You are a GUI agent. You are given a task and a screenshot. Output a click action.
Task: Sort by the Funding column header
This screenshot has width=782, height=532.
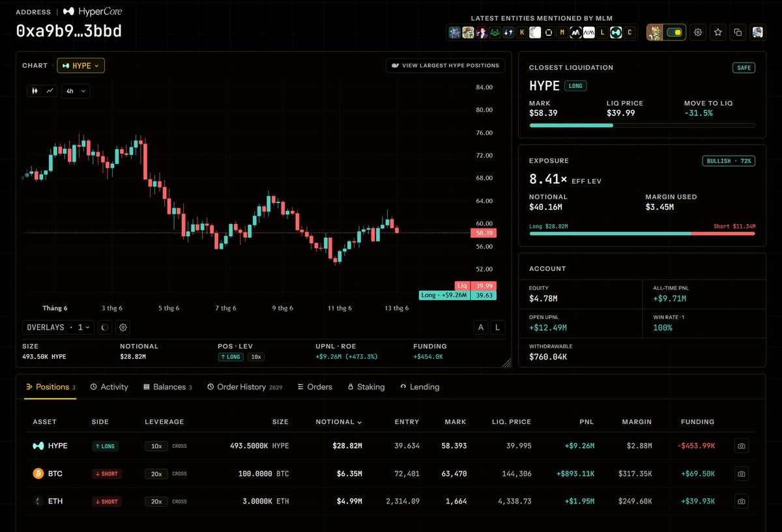point(697,422)
